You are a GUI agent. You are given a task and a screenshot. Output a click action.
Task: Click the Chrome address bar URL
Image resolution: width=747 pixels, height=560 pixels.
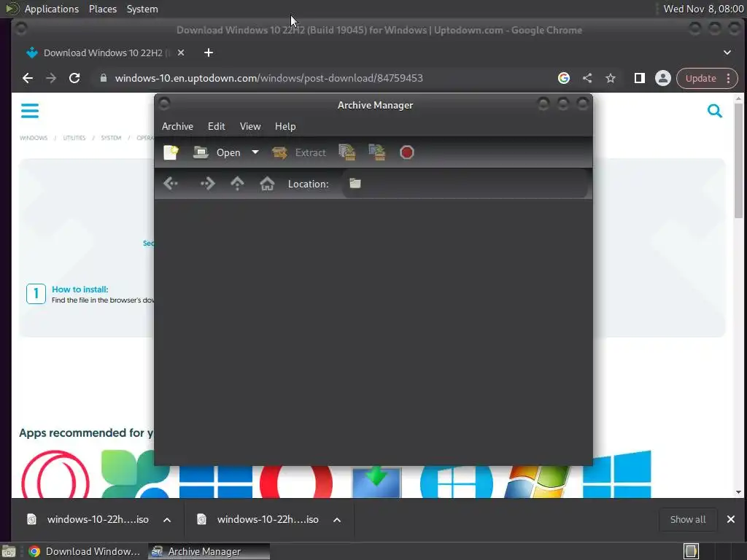[268, 78]
